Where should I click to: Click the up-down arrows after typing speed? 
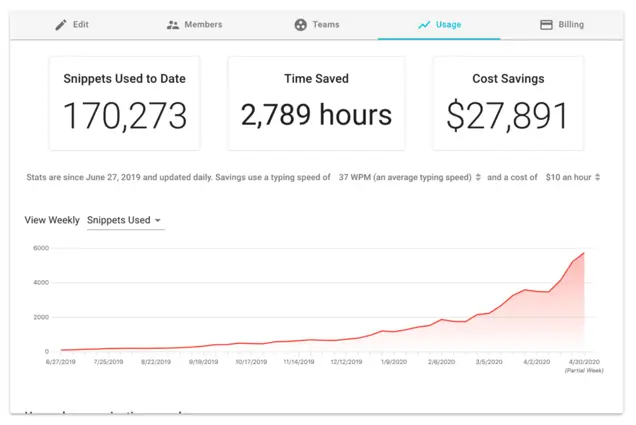point(478,177)
